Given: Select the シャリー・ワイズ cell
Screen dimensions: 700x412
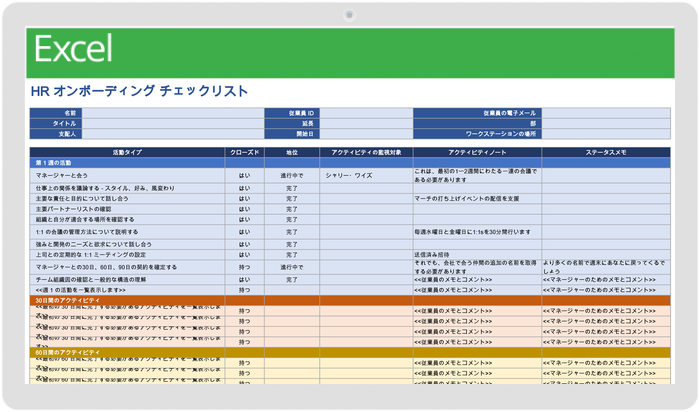Looking at the screenshot, I should click(366, 175).
